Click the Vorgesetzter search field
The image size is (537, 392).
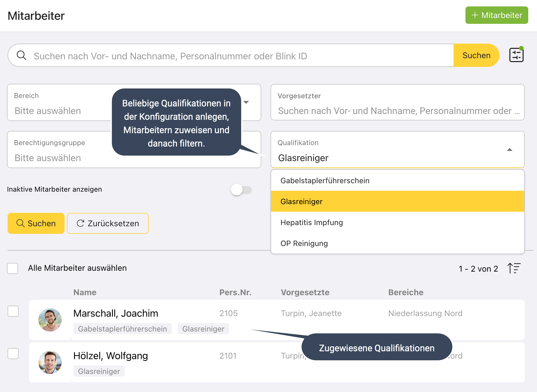point(397,111)
